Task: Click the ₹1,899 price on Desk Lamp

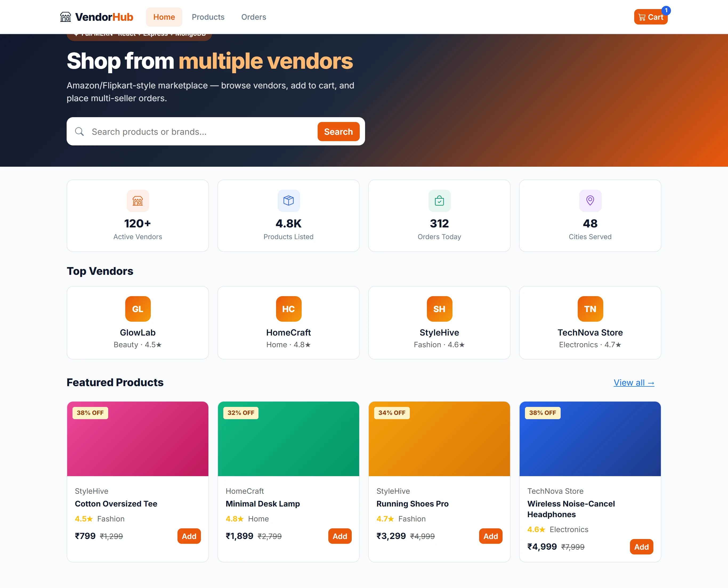Action: pyautogui.click(x=239, y=536)
